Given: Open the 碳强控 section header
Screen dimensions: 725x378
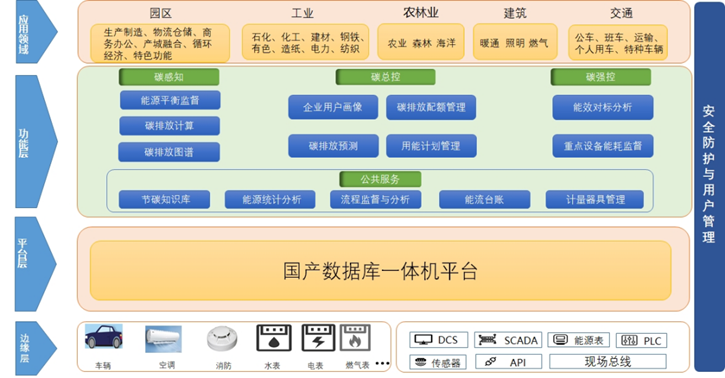Looking at the screenshot, I should [601, 77].
